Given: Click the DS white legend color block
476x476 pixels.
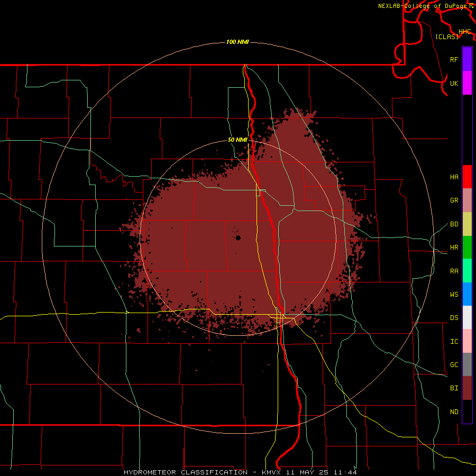Looking at the screenshot, I should (467, 317).
